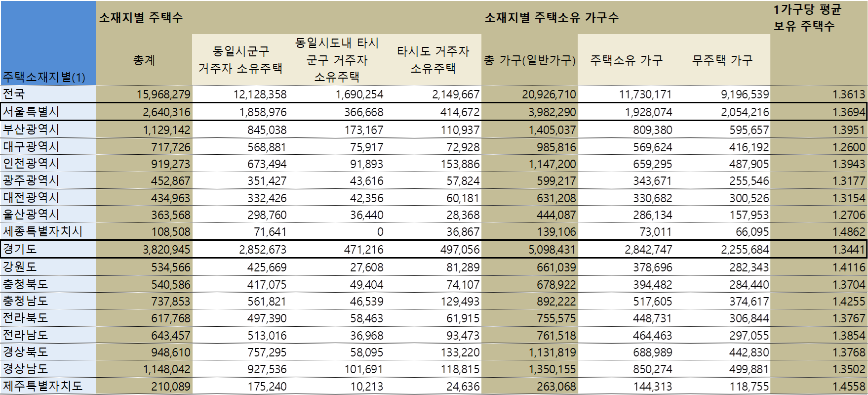Click the 울산광역시 row label

pyautogui.click(x=48, y=215)
